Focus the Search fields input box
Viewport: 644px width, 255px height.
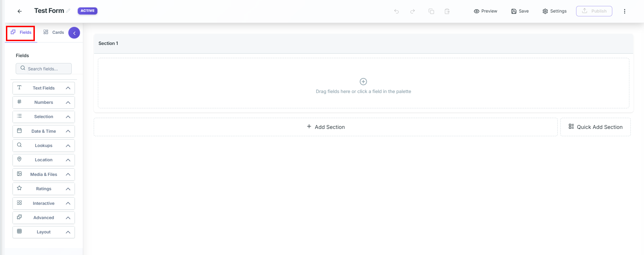(x=44, y=69)
